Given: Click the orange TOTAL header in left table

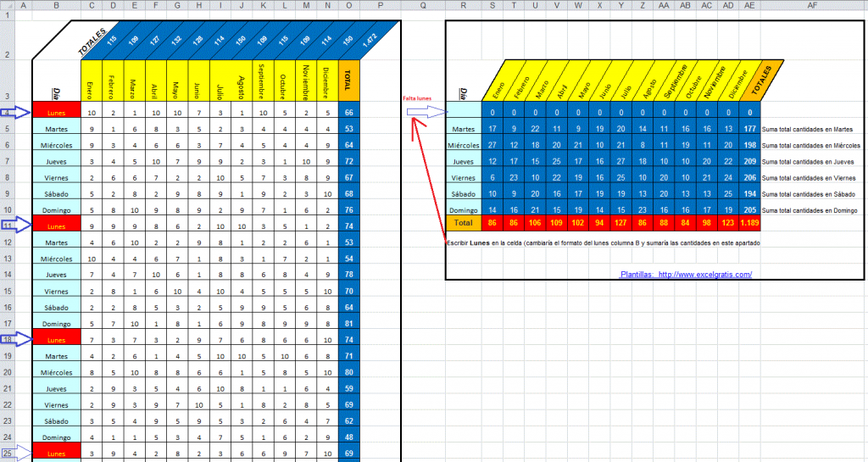Looking at the screenshot, I should click(349, 81).
